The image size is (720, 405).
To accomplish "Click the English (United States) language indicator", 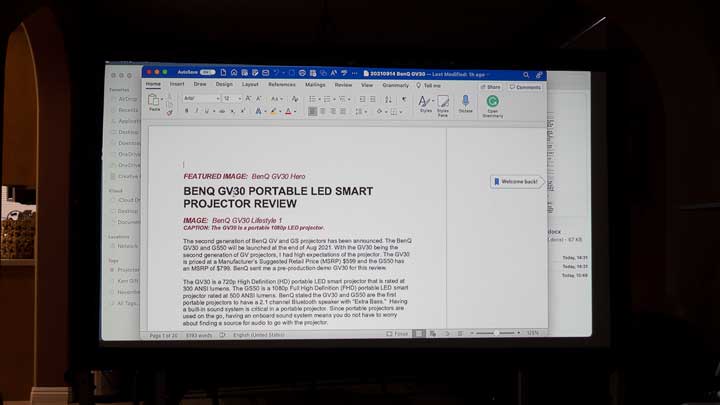I will (259, 335).
